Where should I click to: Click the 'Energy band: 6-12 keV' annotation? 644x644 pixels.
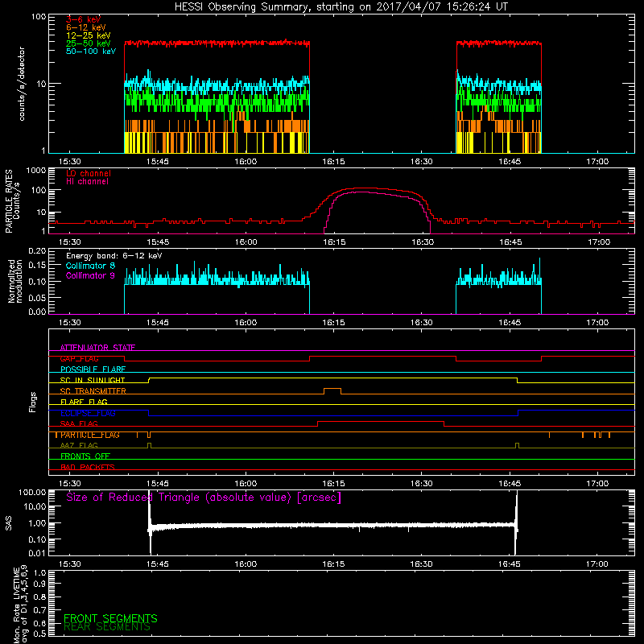click(114, 256)
